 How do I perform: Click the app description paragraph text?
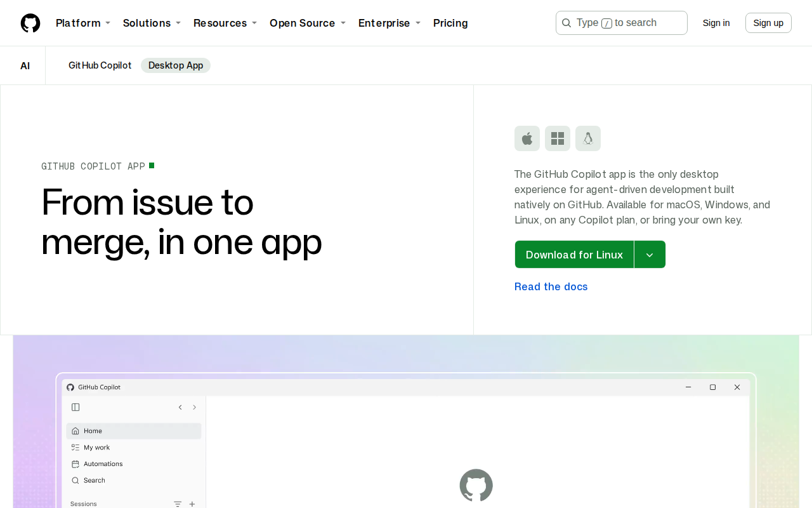tap(642, 197)
